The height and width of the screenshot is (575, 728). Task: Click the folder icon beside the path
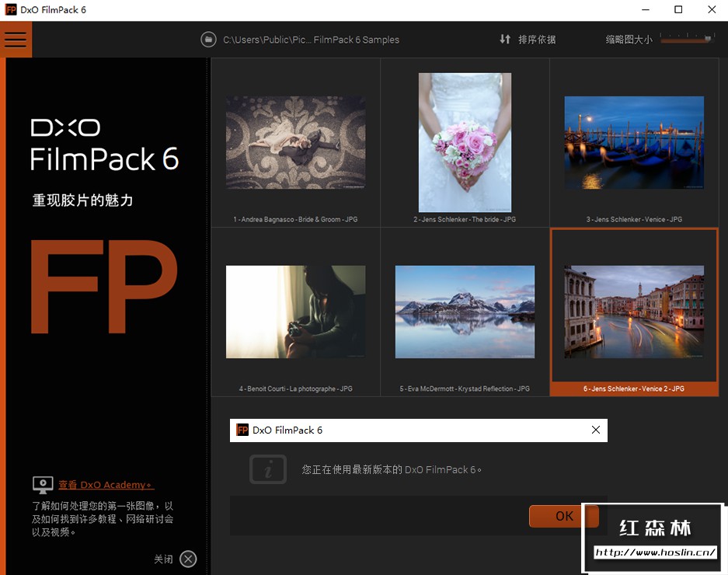coord(208,39)
